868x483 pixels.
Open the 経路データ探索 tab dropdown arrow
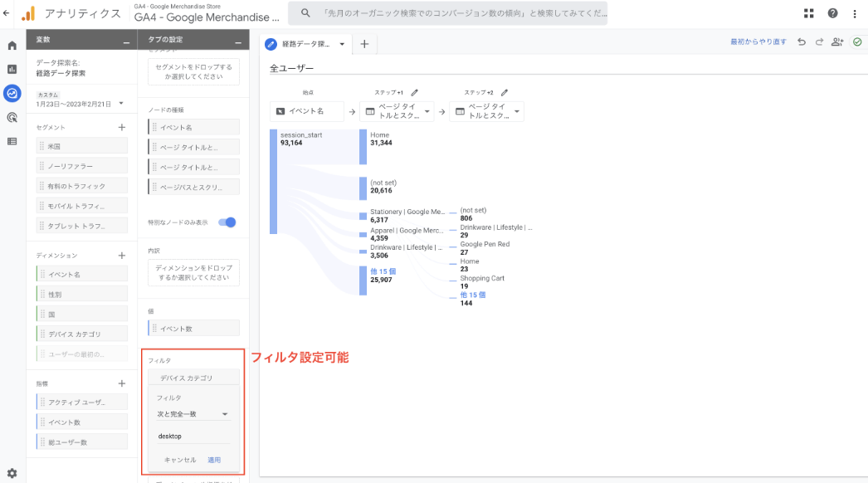click(x=342, y=44)
